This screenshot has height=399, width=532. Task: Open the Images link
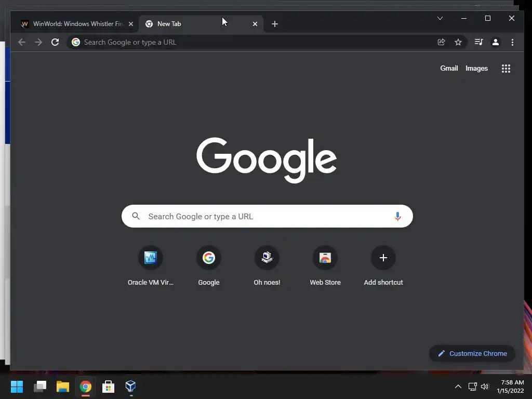(476, 68)
